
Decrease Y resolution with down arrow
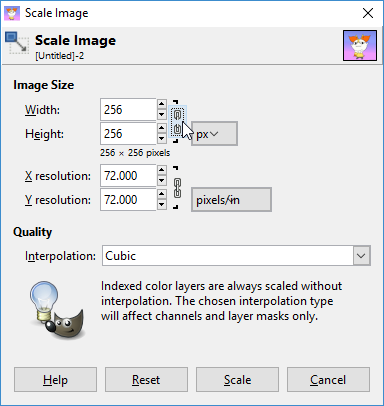(162, 204)
